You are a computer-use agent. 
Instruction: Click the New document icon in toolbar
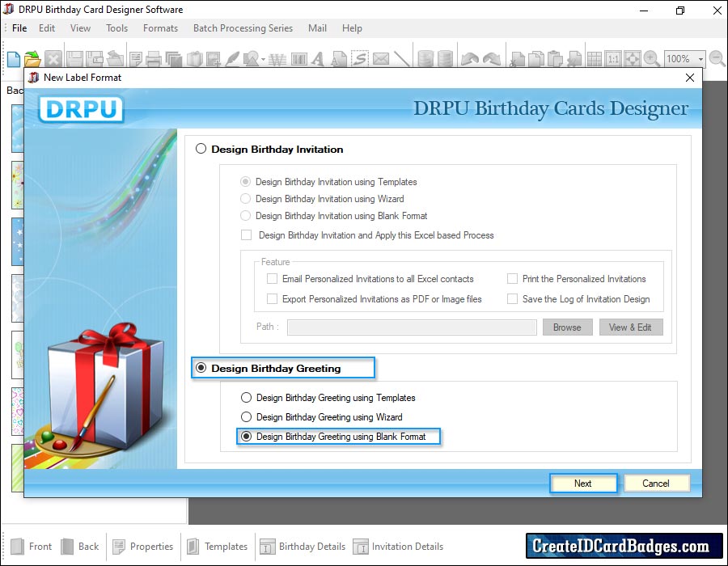tap(14, 59)
